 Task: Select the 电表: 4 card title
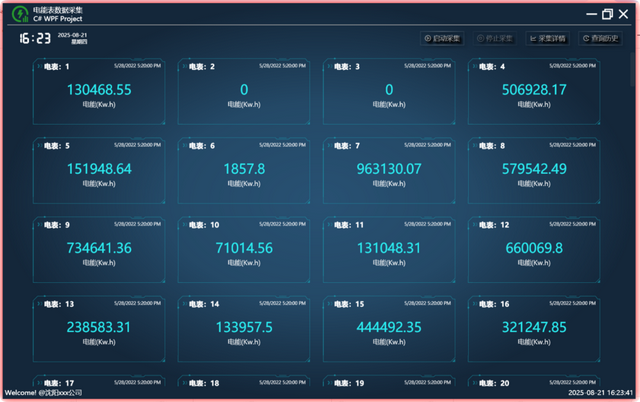492,67
